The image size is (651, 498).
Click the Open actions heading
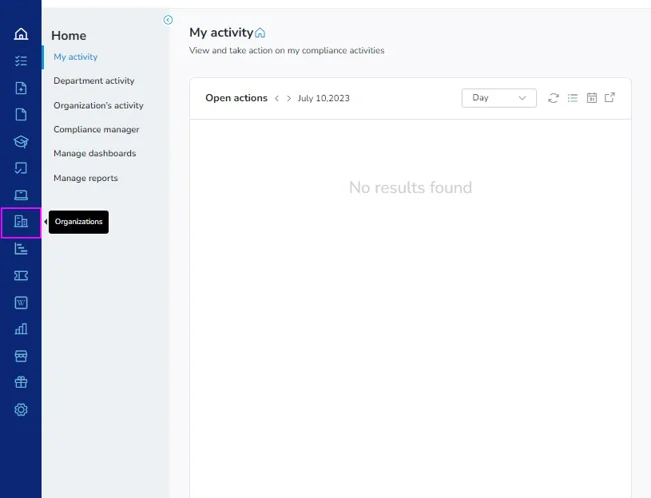[236, 98]
